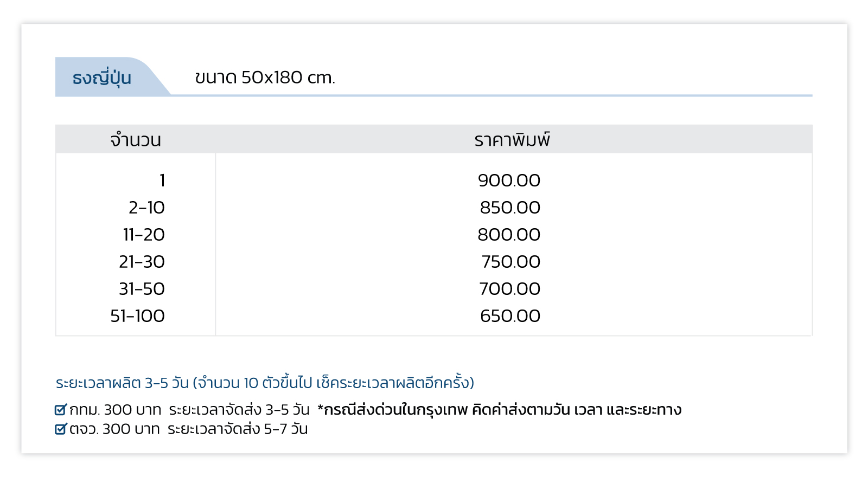Click the ธงญี่ปุ่น tab label

click(102, 78)
